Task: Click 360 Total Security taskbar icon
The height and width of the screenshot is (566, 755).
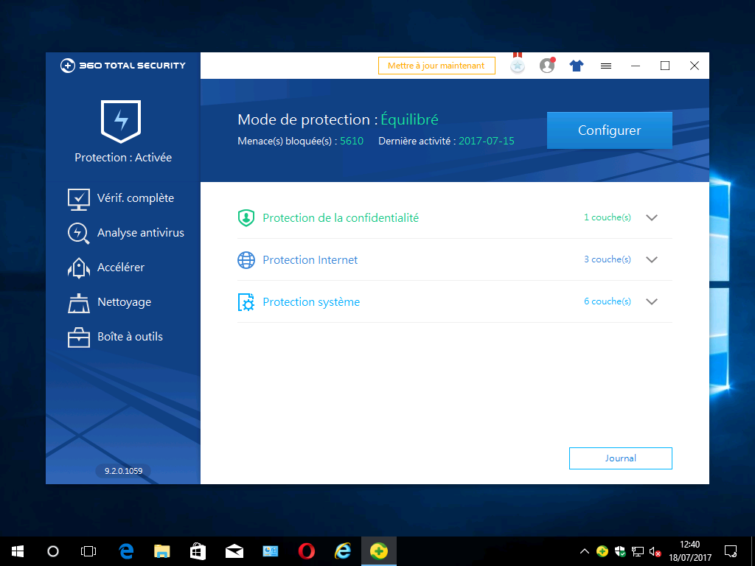Action: pyautogui.click(x=379, y=551)
